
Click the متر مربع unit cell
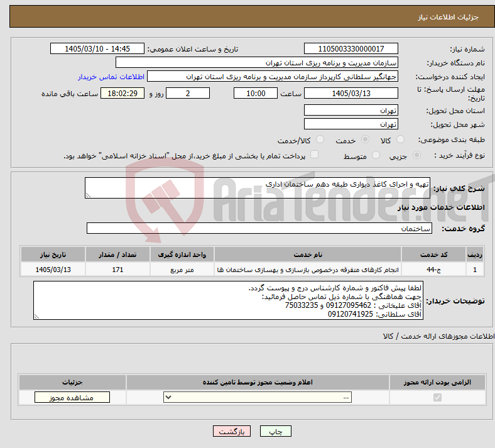(x=182, y=270)
